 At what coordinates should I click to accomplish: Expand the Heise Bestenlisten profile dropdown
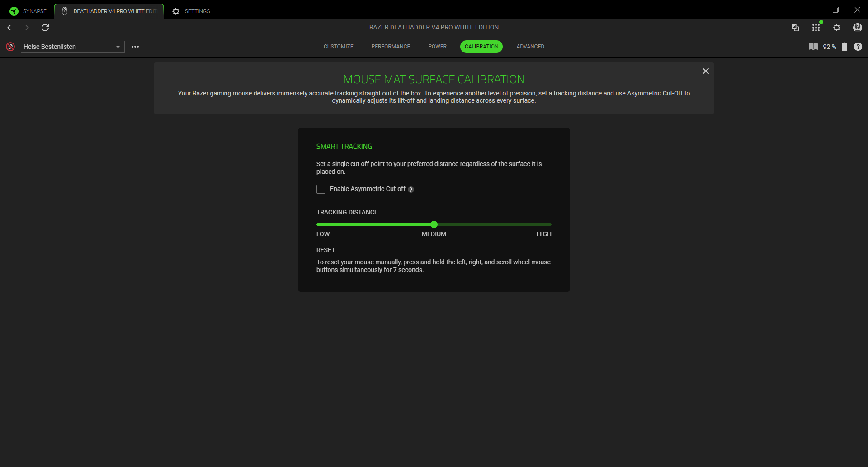73,47
